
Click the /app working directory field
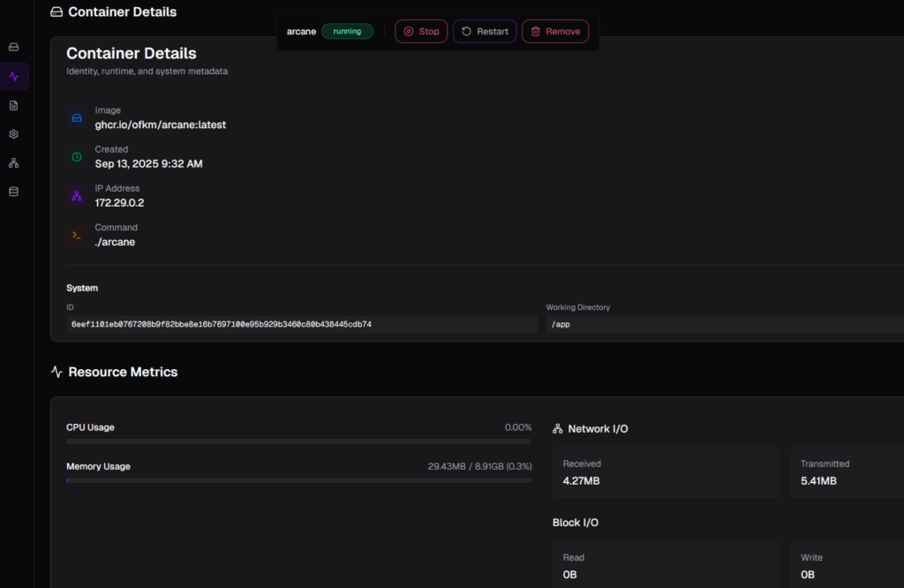pyautogui.click(x=725, y=324)
